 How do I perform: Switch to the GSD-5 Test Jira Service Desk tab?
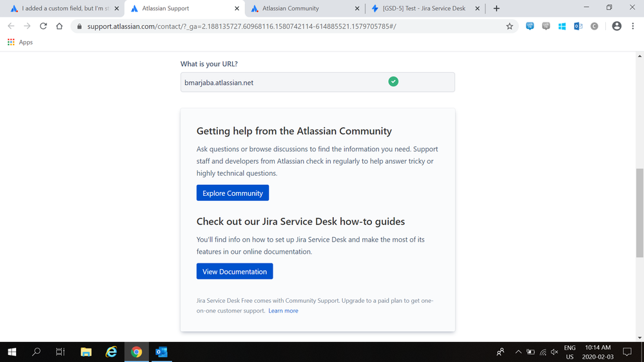[x=424, y=8]
